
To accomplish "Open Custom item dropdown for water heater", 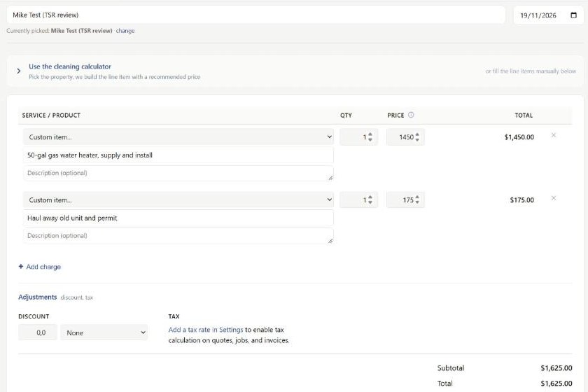I will coord(178,137).
